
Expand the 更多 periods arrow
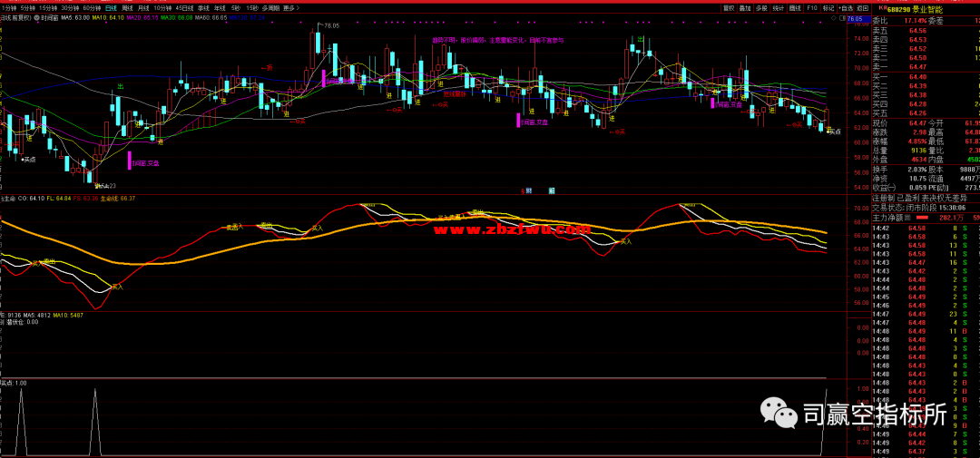coord(290,8)
